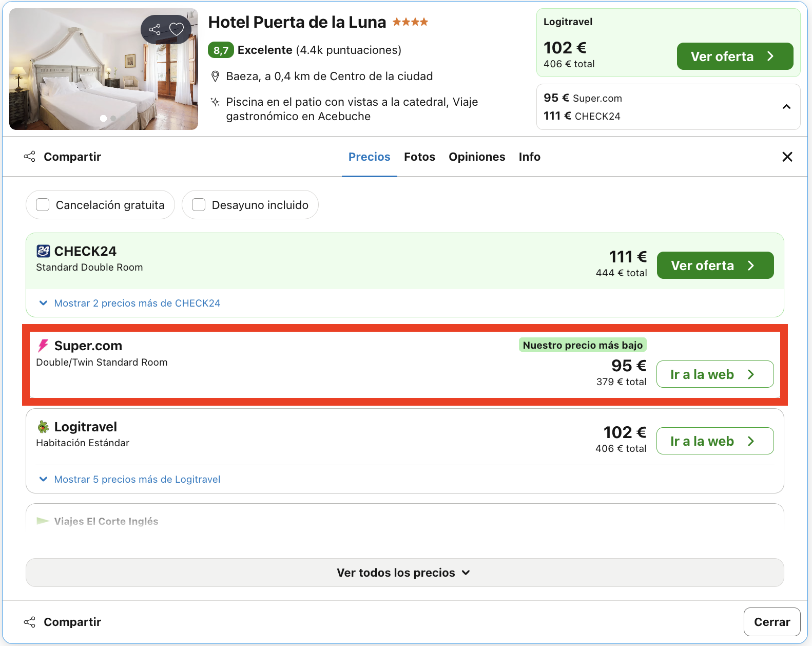
Task: Click 379 € total text
Action: coord(621,382)
